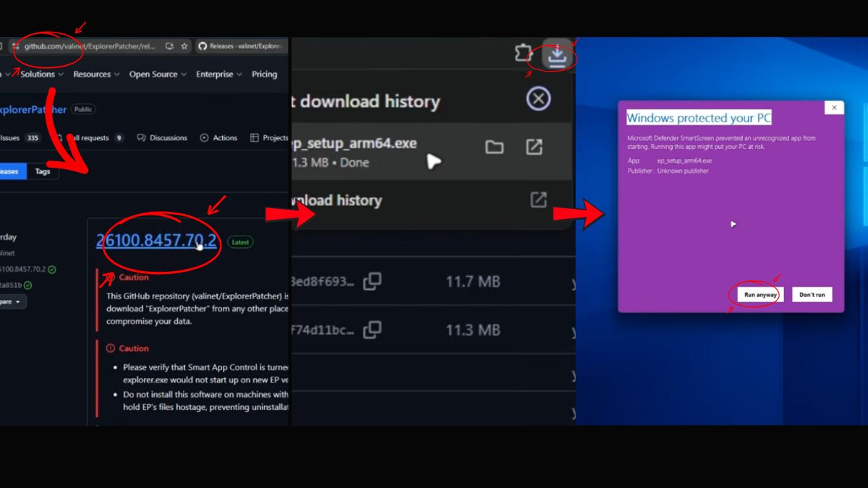This screenshot has width=868, height=488.
Task: Click the github.com address bar URL
Action: [x=90, y=46]
